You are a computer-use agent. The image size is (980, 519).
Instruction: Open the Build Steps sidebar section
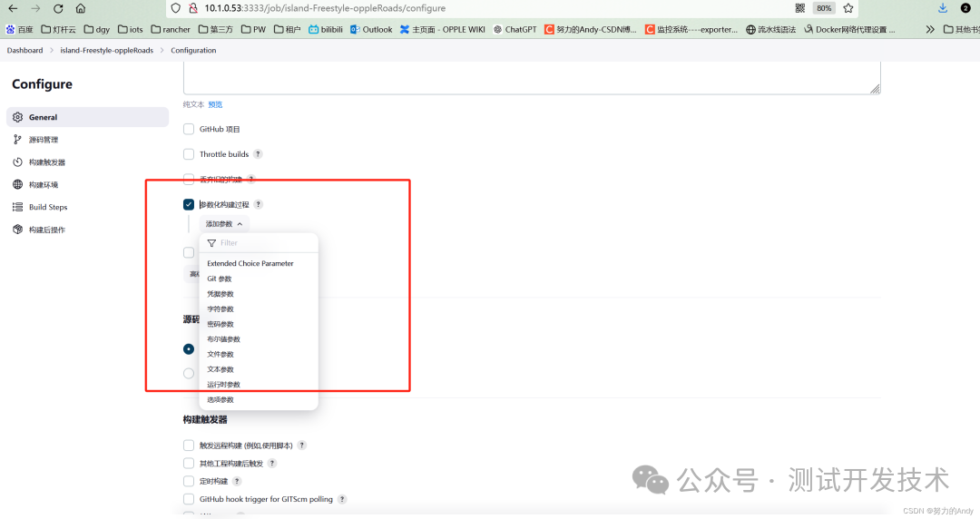[x=87, y=207]
